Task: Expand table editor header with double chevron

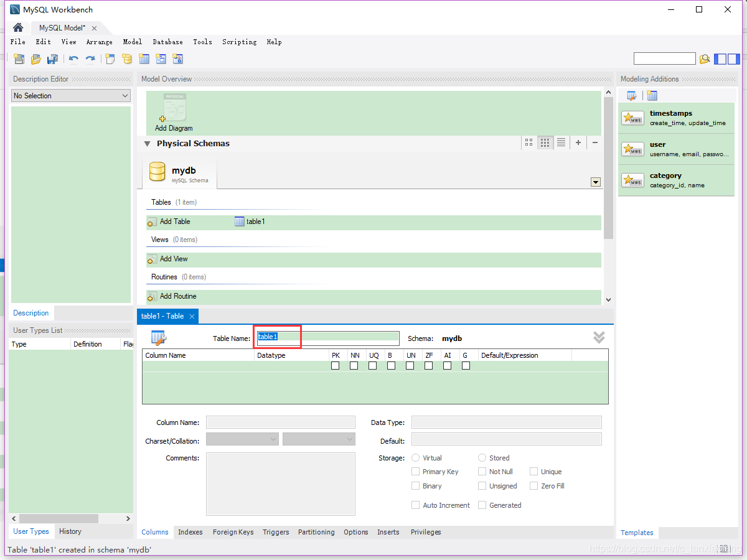Action: [599, 337]
